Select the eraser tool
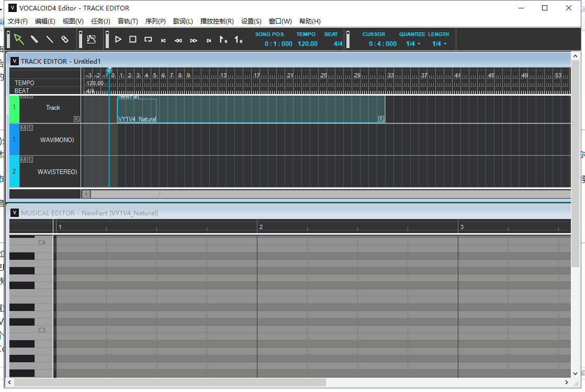 pyautogui.click(x=65, y=39)
